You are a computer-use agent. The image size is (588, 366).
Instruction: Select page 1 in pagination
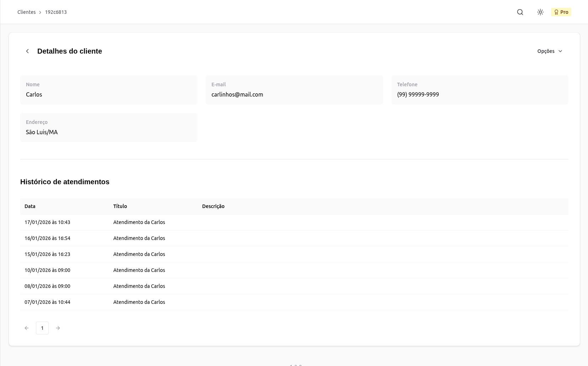pos(42,328)
